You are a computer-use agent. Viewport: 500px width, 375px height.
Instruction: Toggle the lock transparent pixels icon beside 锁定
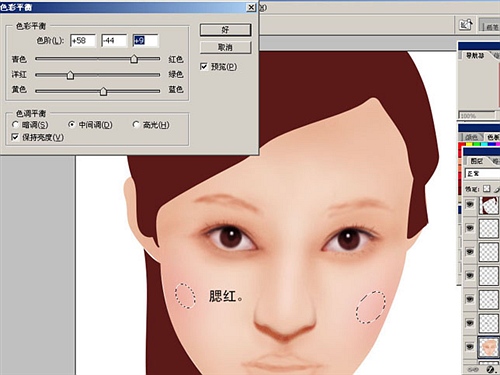tap(487, 189)
